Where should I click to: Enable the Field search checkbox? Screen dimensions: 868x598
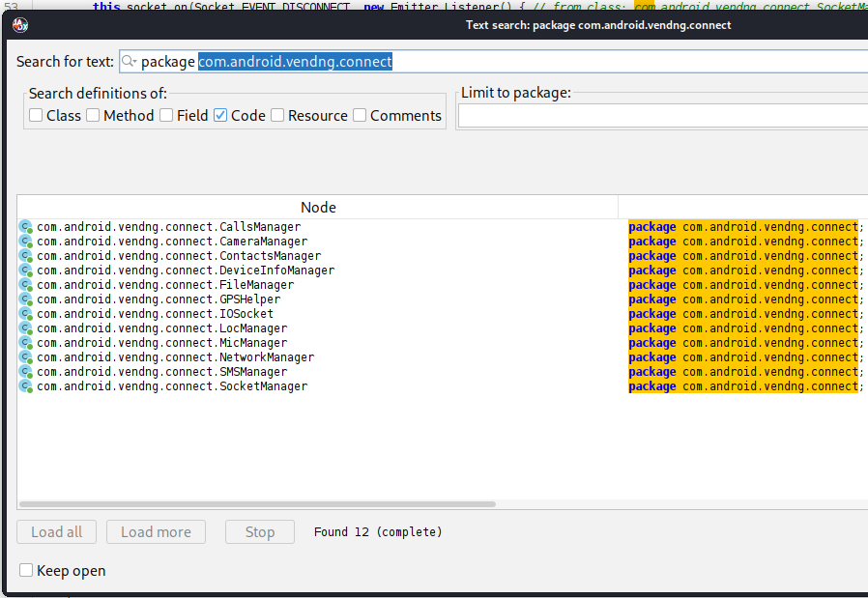166,115
